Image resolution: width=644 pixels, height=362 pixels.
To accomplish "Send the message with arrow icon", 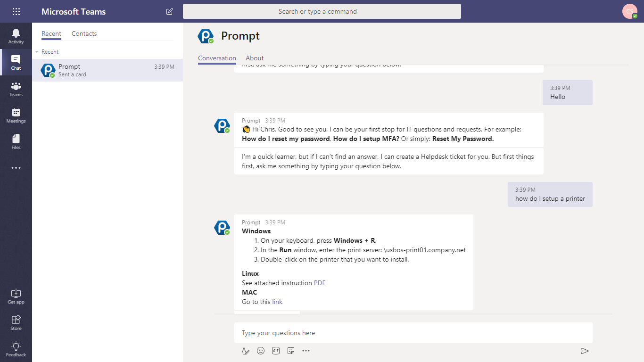I will pos(585,351).
